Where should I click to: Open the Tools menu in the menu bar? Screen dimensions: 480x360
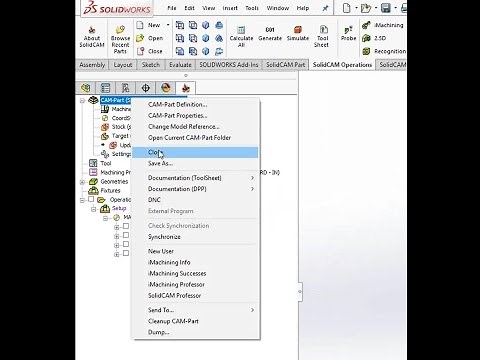pyautogui.click(x=252, y=8)
